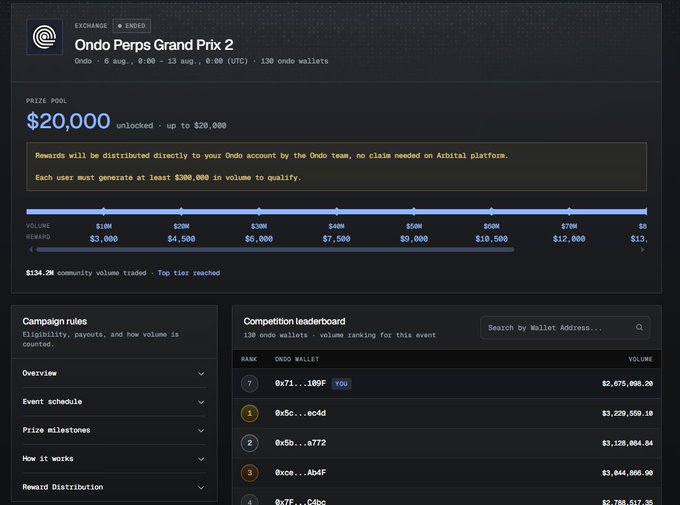Click the ONDO WALLET column header

(x=297, y=359)
